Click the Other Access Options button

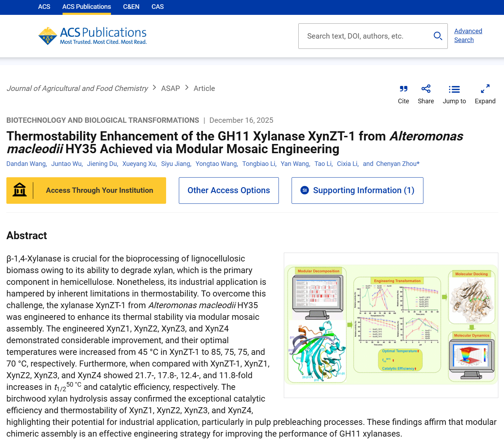[x=229, y=190]
